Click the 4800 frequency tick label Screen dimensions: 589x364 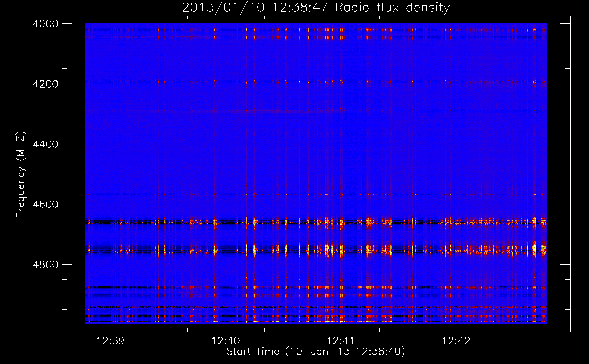tap(46, 265)
